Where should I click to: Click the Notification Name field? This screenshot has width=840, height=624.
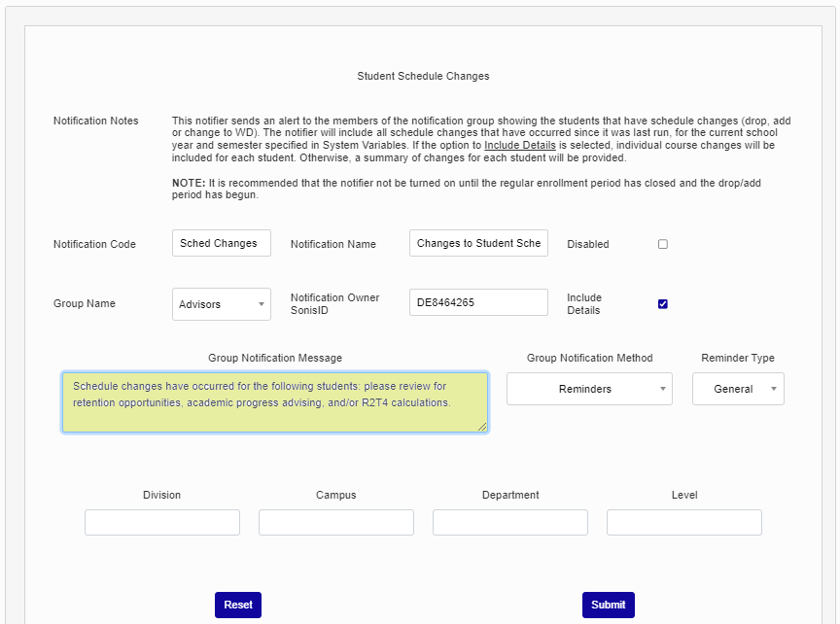tap(478, 243)
